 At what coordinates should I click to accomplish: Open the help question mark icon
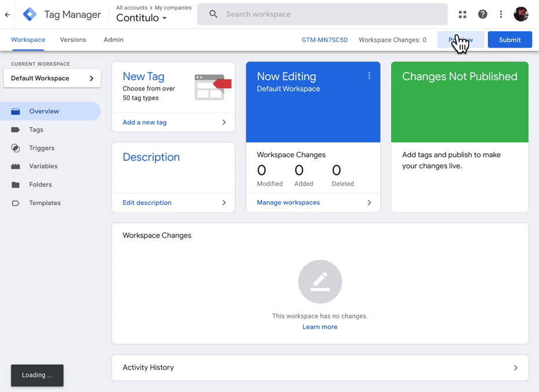482,14
